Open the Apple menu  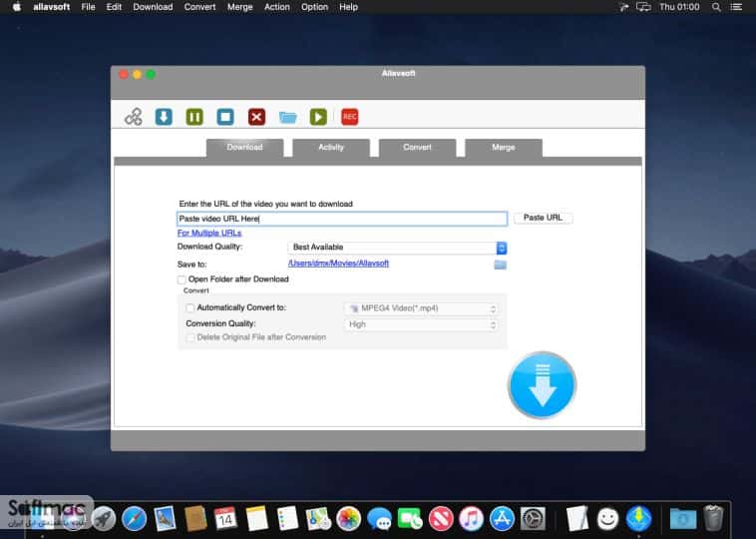click(x=17, y=7)
